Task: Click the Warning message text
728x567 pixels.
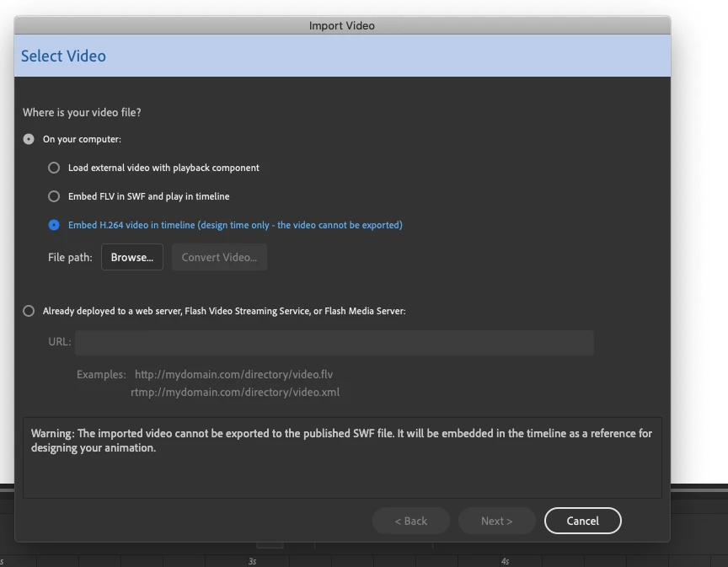Action: coord(342,441)
